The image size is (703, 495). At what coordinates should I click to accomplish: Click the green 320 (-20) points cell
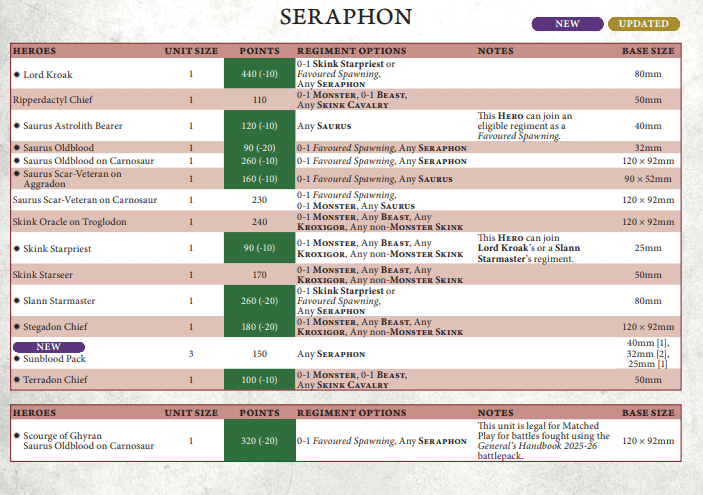coord(260,440)
